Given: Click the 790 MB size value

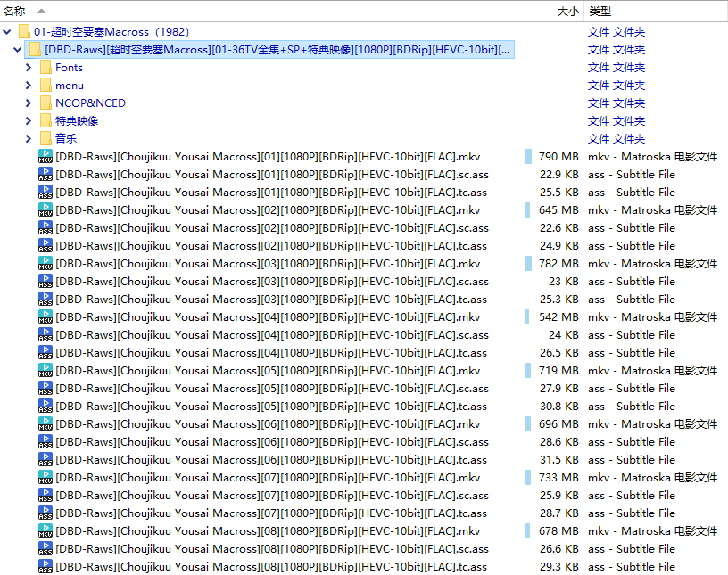Looking at the screenshot, I should (x=558, y=157).
